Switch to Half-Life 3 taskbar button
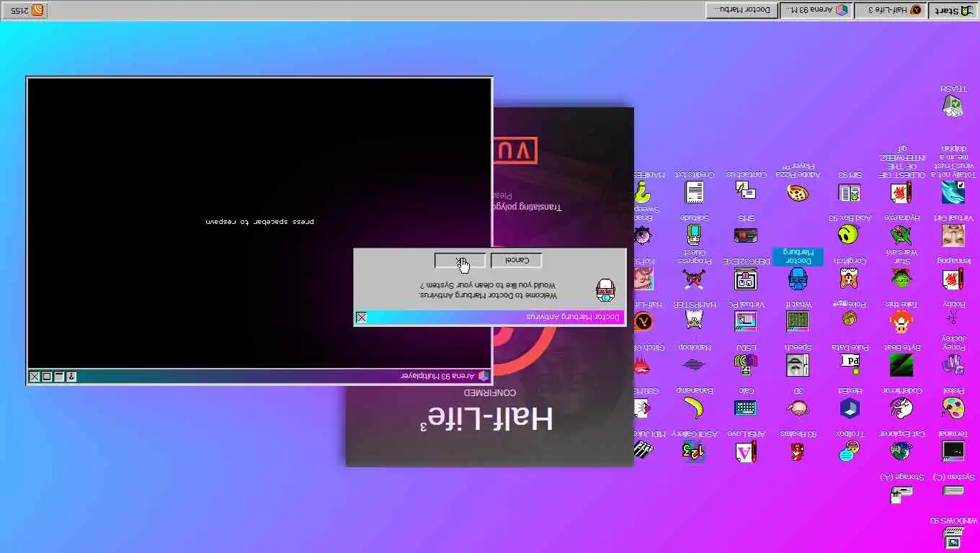The height and width of the screenshot is (553, 980). [x=890, y=10]
